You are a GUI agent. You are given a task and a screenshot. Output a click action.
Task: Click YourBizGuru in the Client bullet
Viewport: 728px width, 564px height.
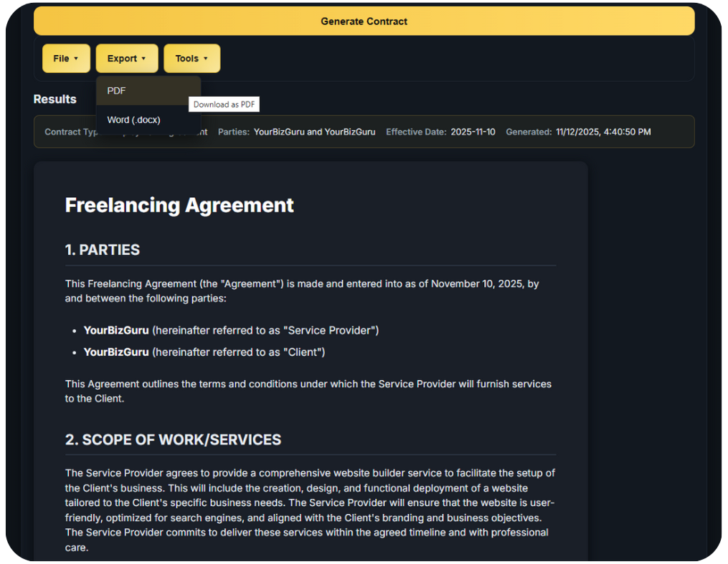coord(116,352)
